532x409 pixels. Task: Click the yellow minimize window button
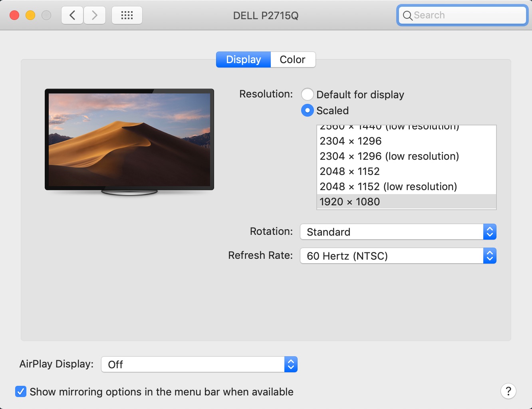[30, 16]
